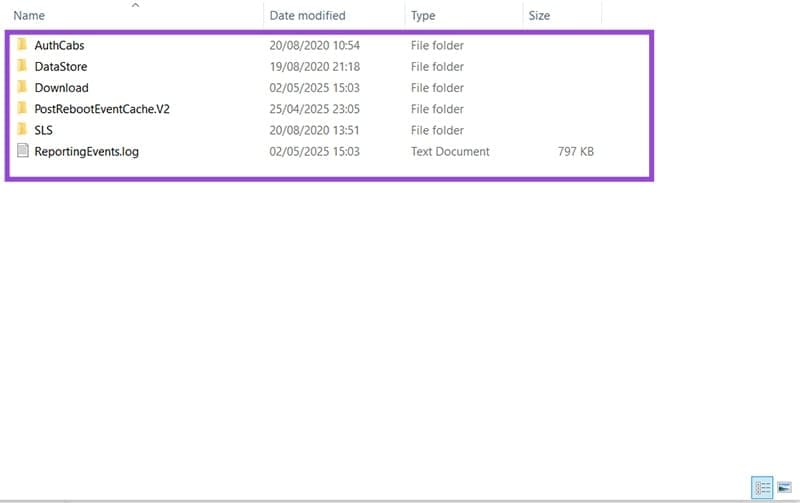Sort files by Size column header

click(x=539, y=16)
